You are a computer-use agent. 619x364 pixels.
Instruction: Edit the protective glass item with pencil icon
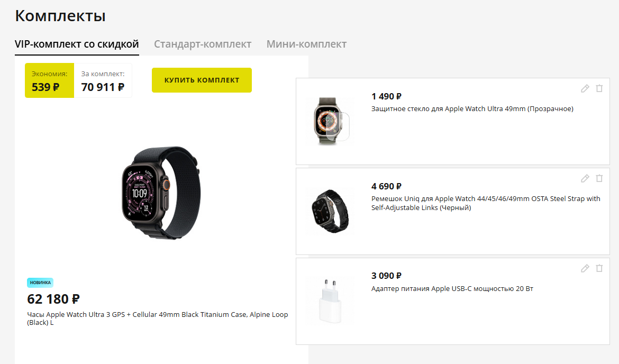click(x=585, y=88)
